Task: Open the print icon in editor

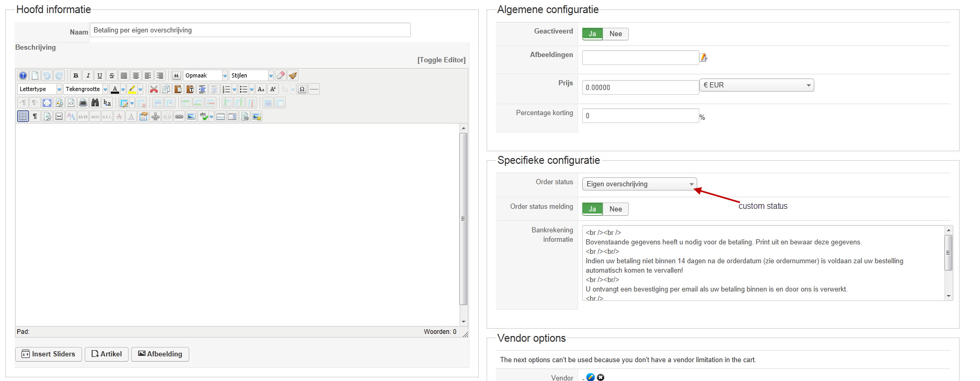Action: pos(83,103)
